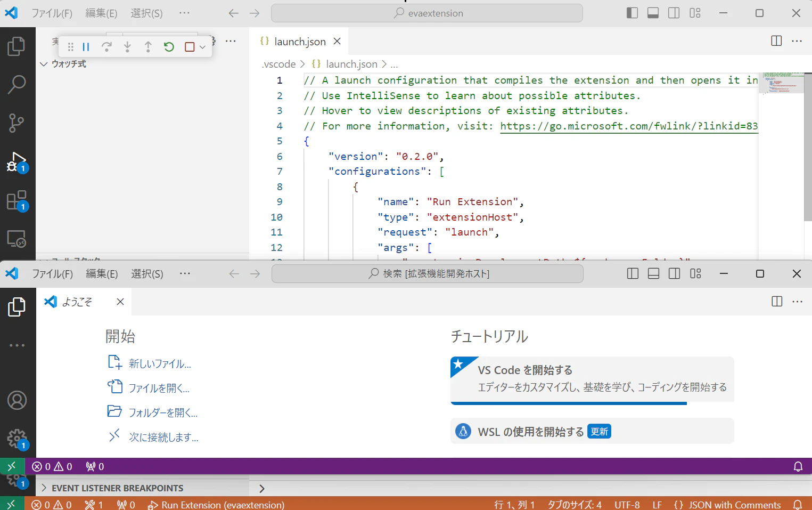Click the editor vertical scrollbar
The width and height of the screenshot is (812, 510).
coord(808,147)
